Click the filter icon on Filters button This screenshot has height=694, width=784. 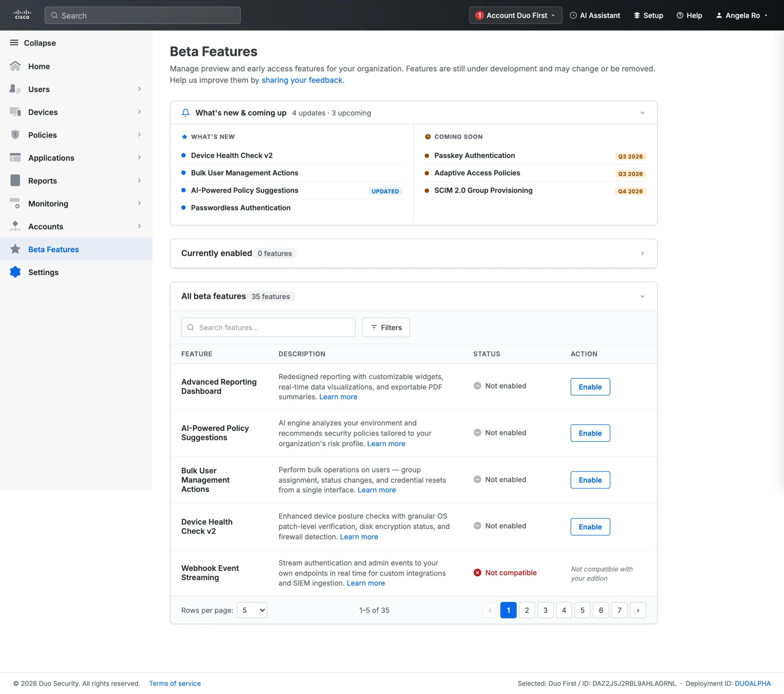click(374, 327)
